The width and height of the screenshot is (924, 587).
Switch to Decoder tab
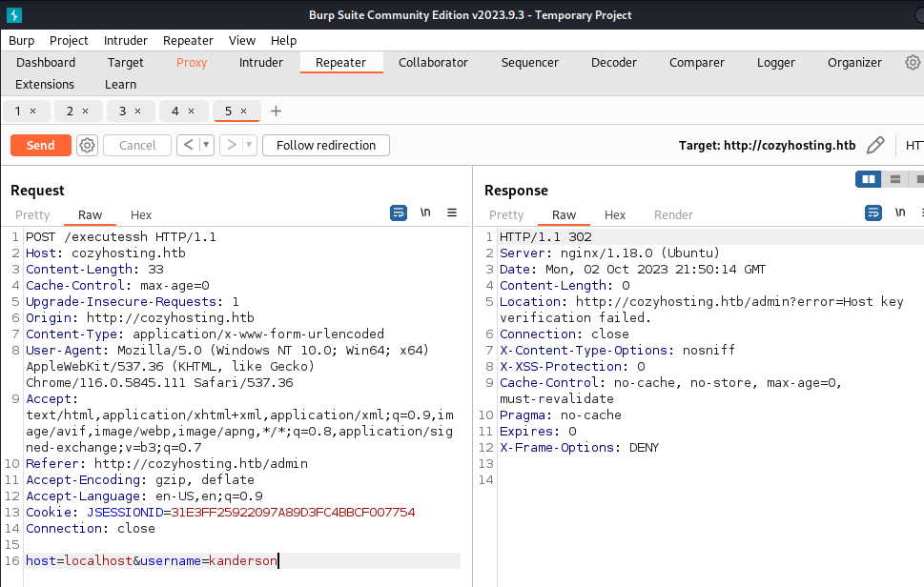614,62
